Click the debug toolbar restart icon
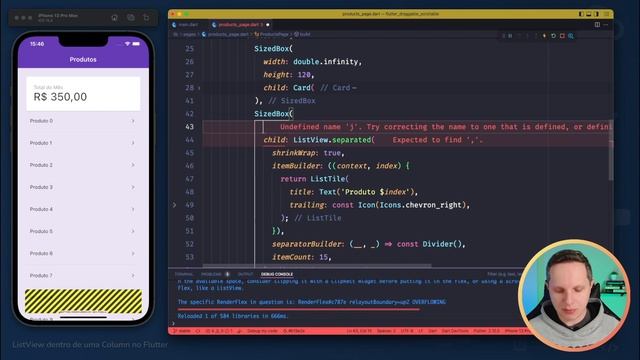Image resolution: width=640 pixels, height=360 pixels. point(553,36)
